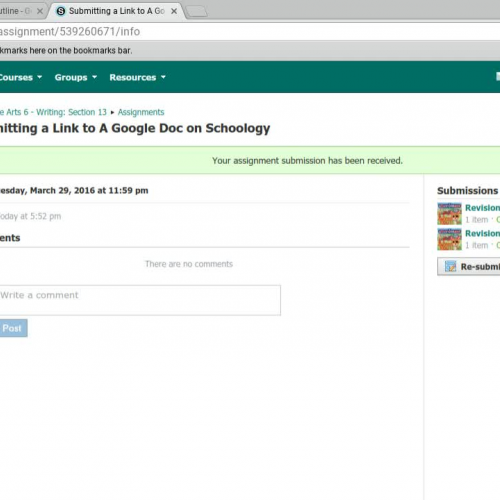Open the Arts 6 - Writing: Section 13 breadcrumb
The image size is (500, 500).
tap(53, 112)
